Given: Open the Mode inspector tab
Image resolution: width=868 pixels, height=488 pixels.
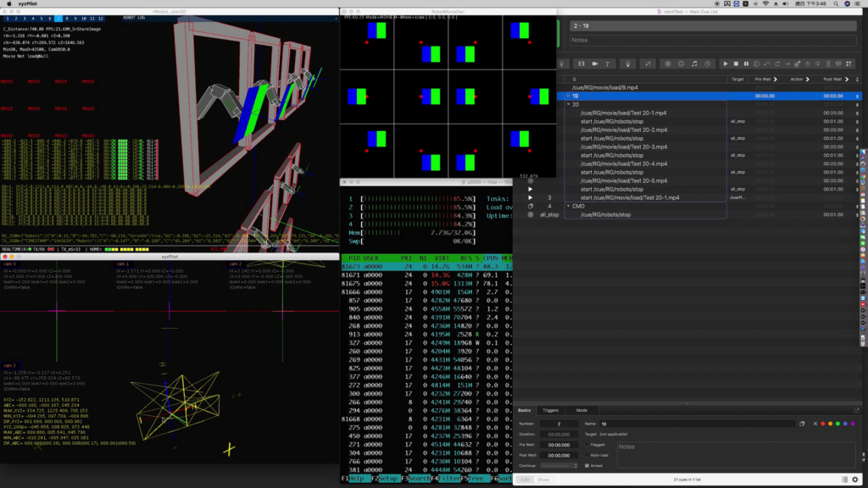Looking at the screenshot, I should click(x=581, y=411).
